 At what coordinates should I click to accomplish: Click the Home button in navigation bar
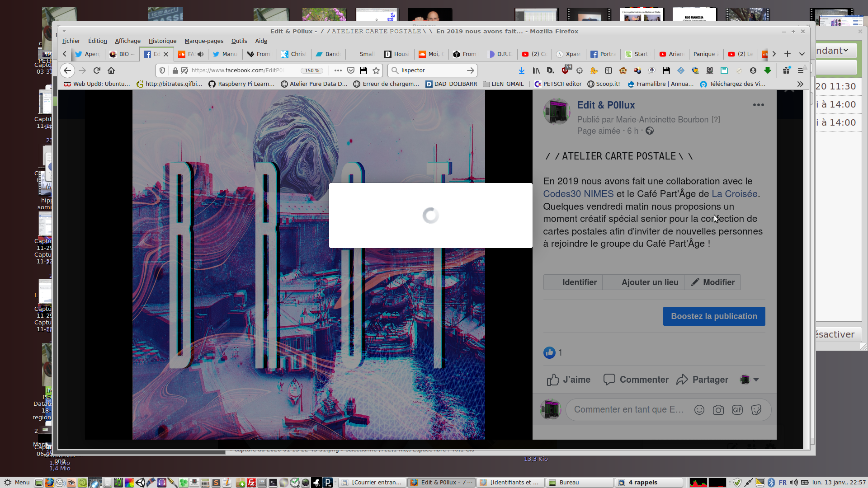click(111, 70)
